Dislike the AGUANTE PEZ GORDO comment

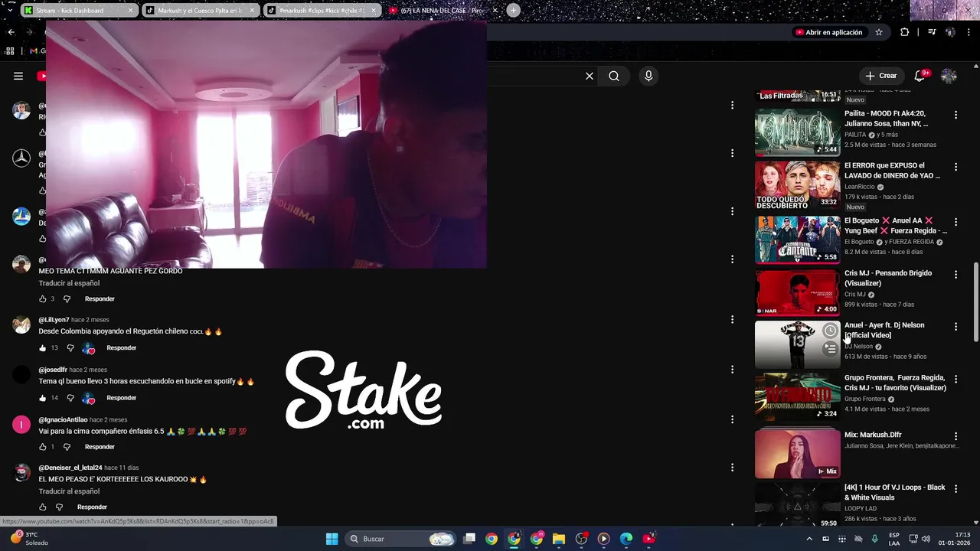(67, 299)
